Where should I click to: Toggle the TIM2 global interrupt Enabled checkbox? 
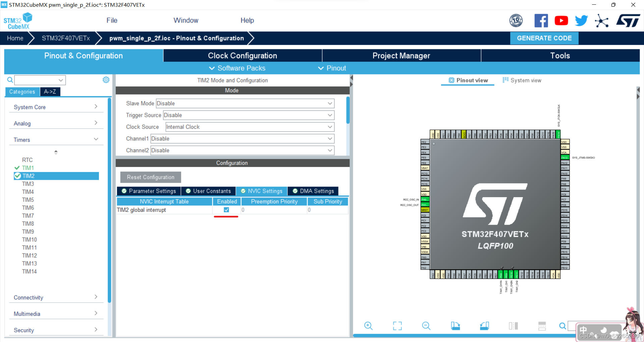tap(226, 210)
